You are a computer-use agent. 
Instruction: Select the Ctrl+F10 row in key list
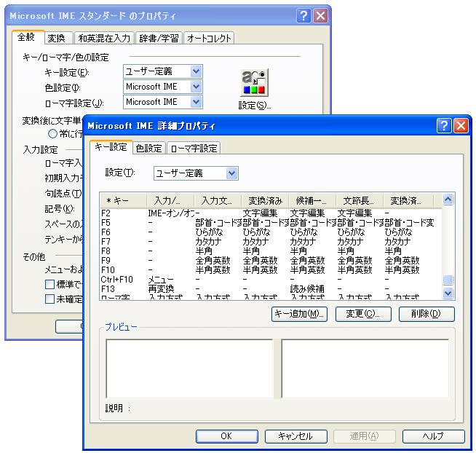271,279
